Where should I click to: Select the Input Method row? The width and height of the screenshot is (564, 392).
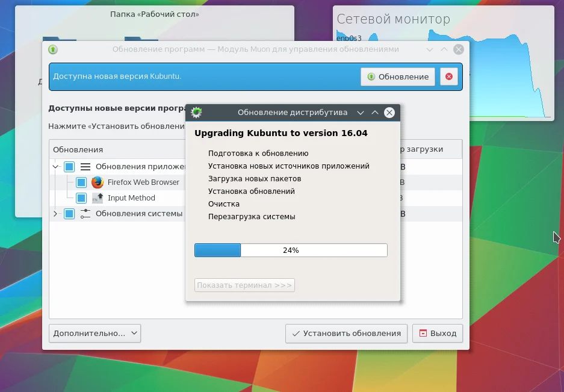pos(255,198)
